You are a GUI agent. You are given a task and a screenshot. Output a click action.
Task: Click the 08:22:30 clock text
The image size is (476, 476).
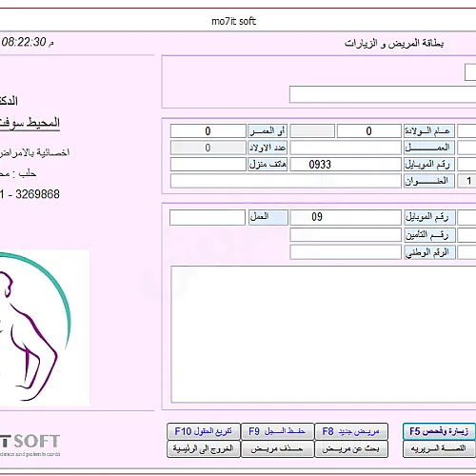[x=24, y=42]
